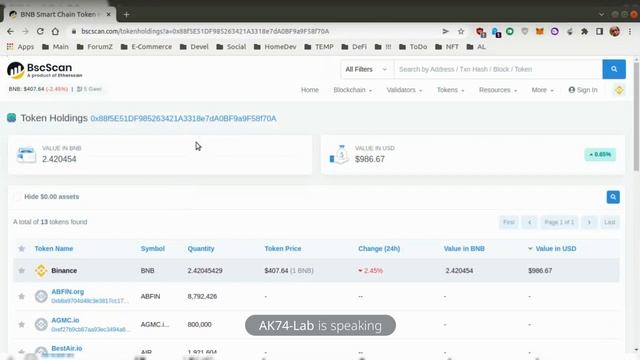Open the green circle extension icon
This screenshot has width=640, height=360.
click(510, 31)
